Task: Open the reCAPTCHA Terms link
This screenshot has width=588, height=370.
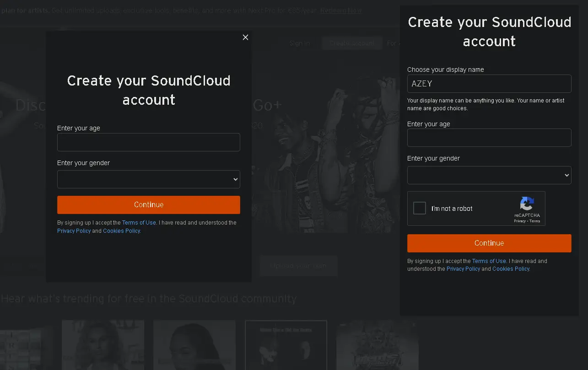Action: 535,221
